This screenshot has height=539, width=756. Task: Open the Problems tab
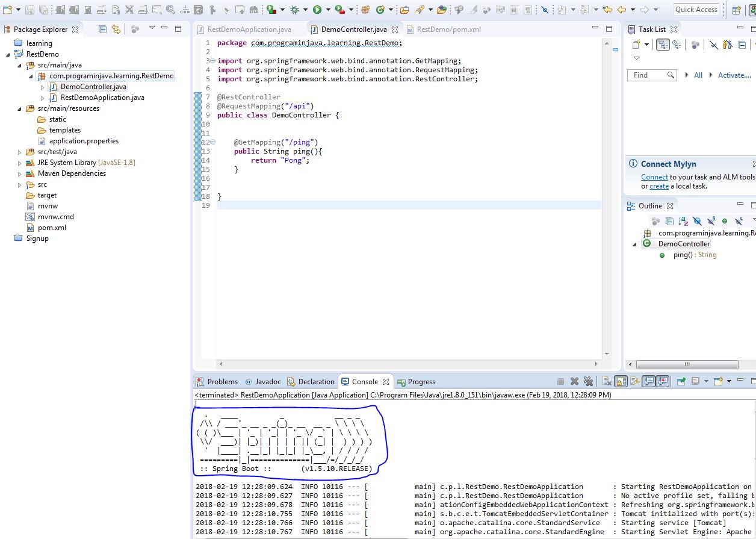(222, 382)
